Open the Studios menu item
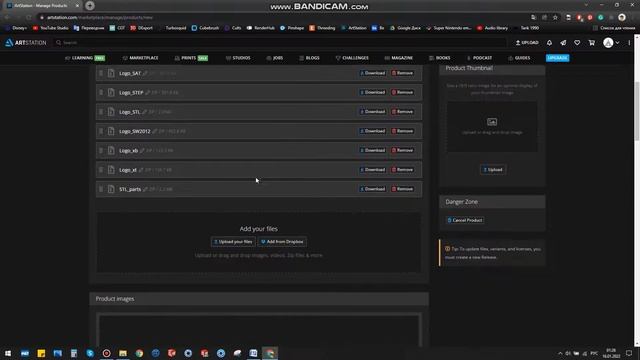 pos(238,58)
